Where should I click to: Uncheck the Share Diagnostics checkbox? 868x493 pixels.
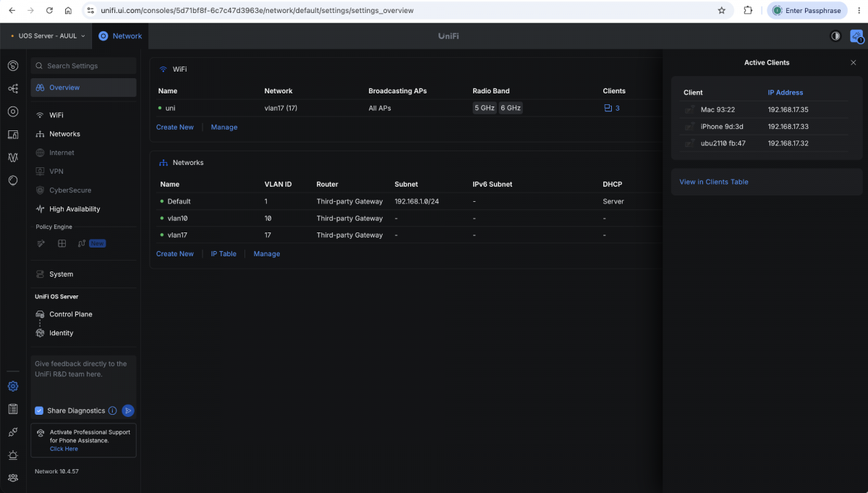[x=39, y=410]
